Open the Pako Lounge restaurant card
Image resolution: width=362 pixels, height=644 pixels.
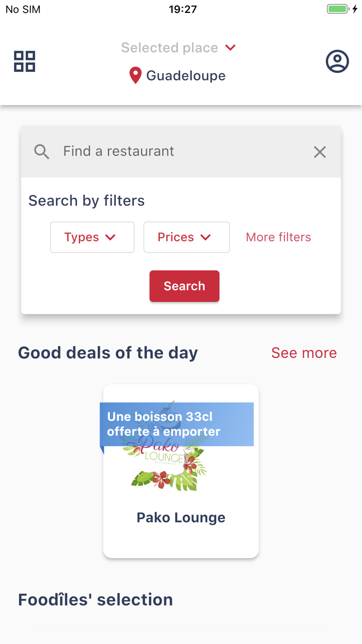[180, 517]
